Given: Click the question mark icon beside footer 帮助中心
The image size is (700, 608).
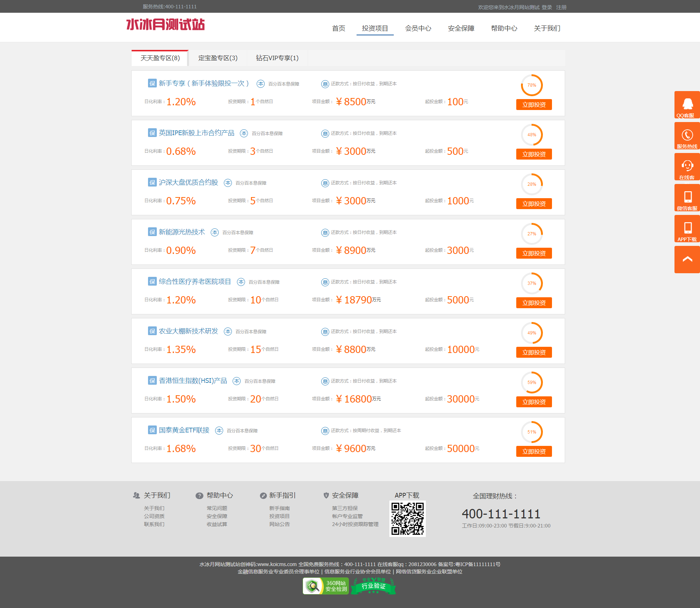Looking at the screenshot, I should tap(199, 495).
